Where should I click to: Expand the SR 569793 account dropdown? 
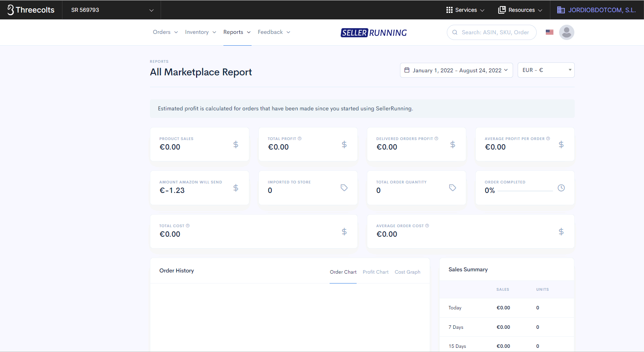pyautogui.click(x=112, y=10)
